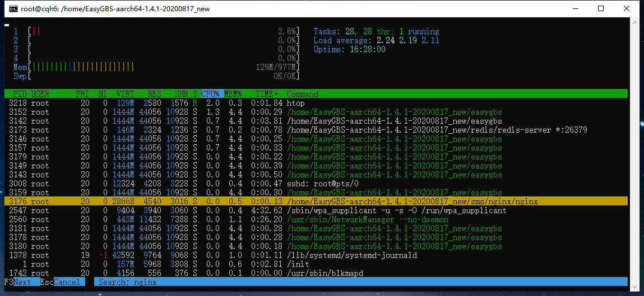Image resolution: width=644 pixels, height=296 pixels.
Task: Select easygbs process row PID 3159
Action: (x=316, y=192)
